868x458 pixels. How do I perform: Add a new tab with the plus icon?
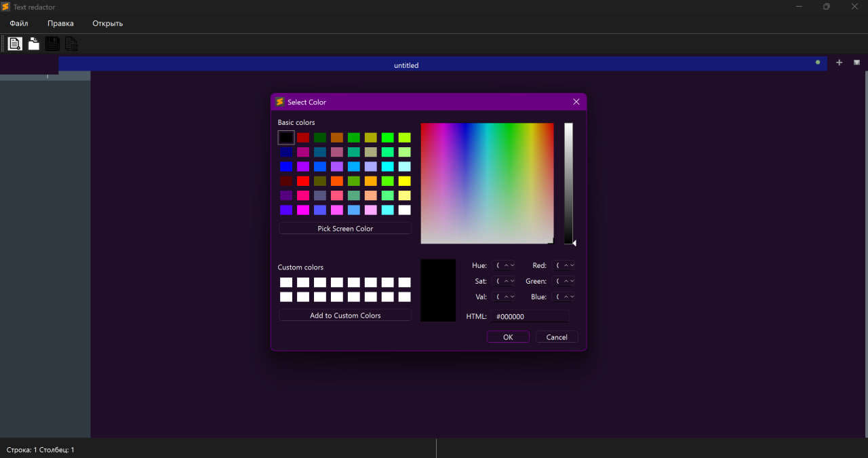click(839, 62)
